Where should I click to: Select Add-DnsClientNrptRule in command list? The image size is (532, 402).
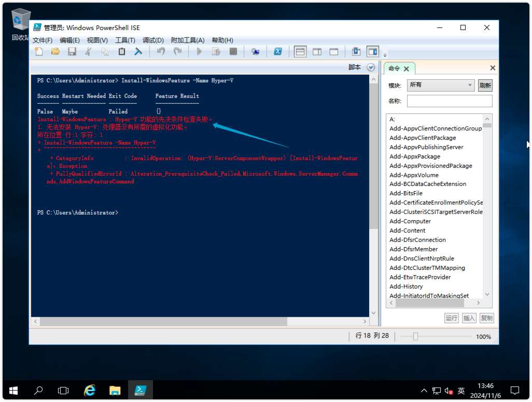point(422,259)
